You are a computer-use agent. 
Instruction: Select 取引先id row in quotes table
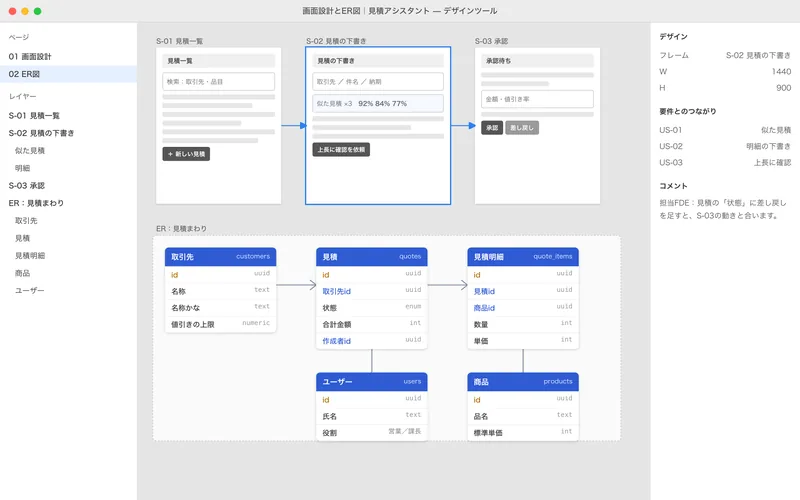coord(371,291)
